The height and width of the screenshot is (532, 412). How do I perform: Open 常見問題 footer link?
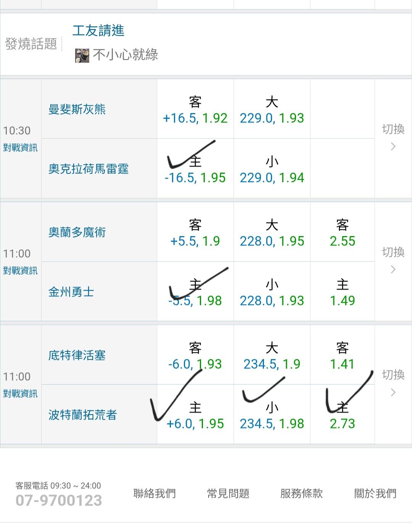coord(228,493)
